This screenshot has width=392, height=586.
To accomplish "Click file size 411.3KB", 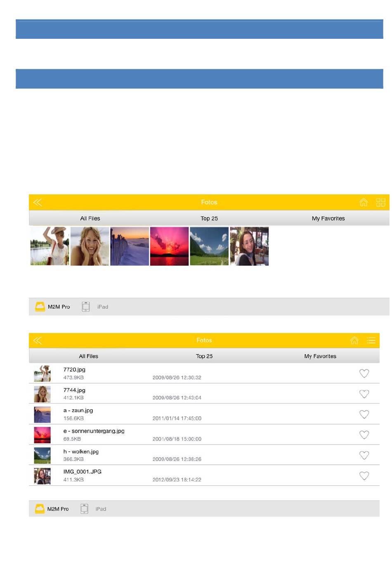I will tap(73, 480).
